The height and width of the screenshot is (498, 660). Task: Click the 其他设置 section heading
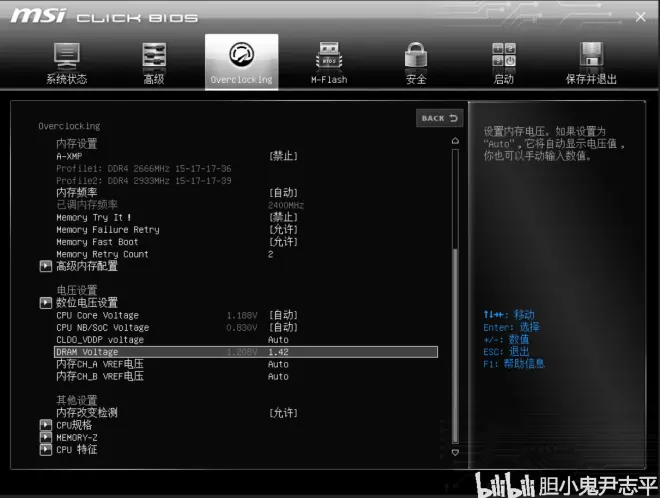[77, 400]
